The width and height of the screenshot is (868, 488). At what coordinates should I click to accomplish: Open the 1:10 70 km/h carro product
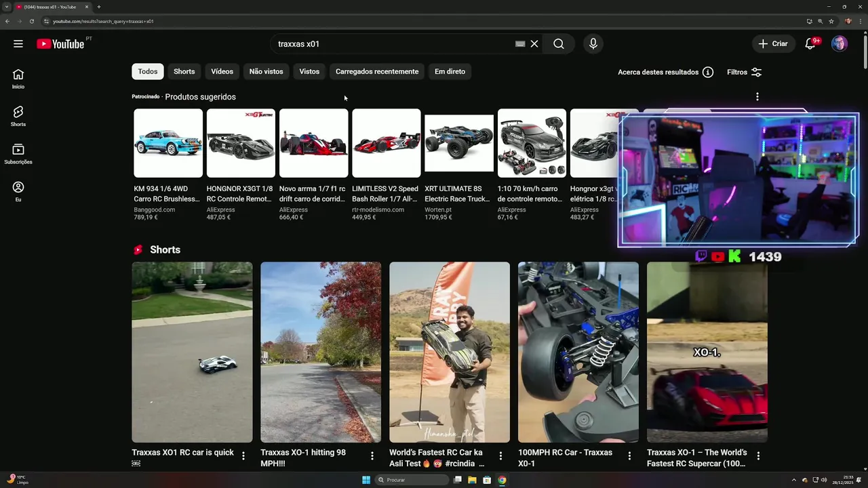531,165
